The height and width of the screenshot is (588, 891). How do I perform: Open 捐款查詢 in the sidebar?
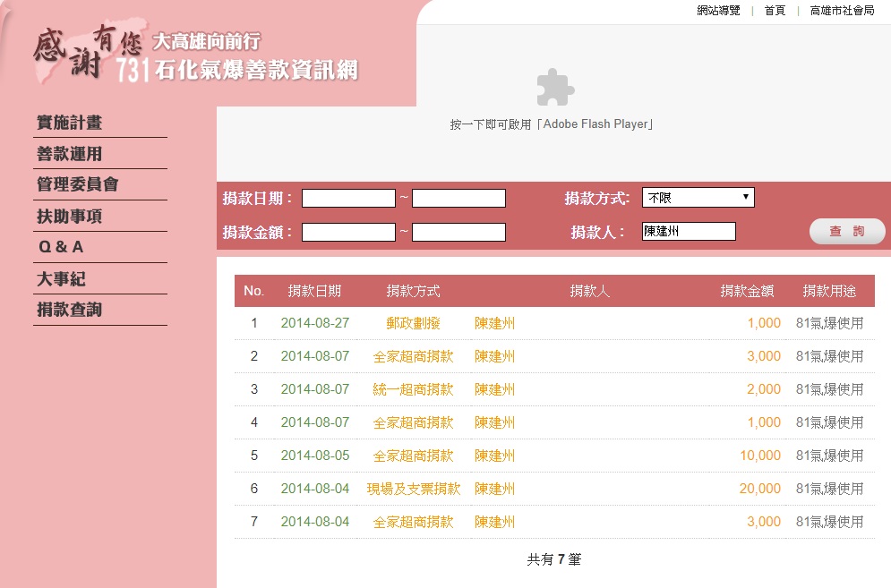pyautogui.click(x=69, y=310)
